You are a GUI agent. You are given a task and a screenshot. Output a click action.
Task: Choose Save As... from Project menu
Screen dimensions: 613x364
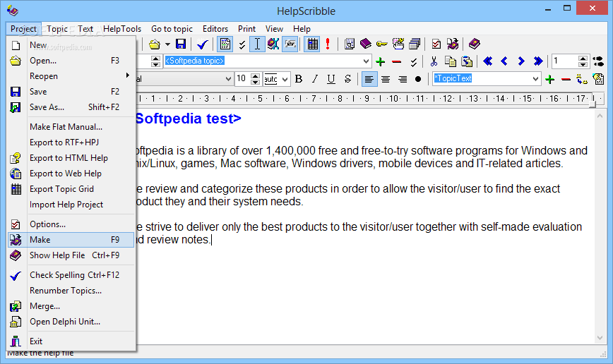tap(71, 107)
